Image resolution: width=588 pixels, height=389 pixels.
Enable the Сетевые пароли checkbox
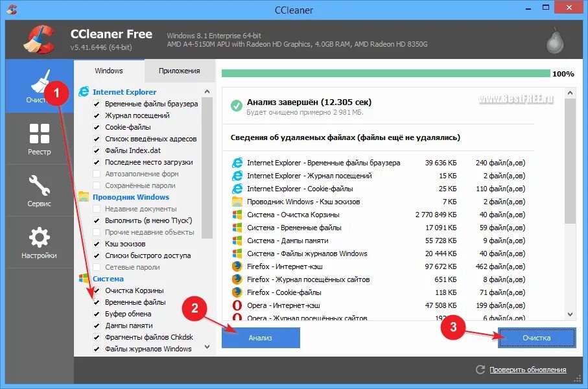(x=97, y=267)
